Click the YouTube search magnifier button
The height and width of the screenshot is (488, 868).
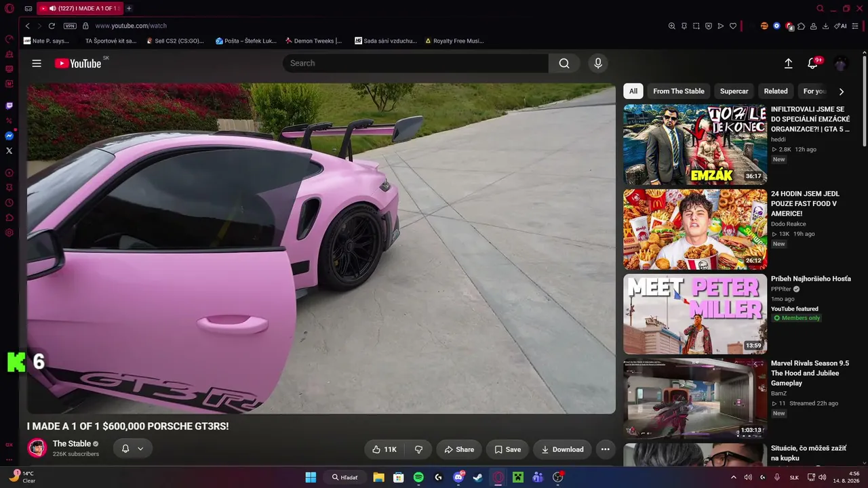pyautogui.click(x=564, y=63)
